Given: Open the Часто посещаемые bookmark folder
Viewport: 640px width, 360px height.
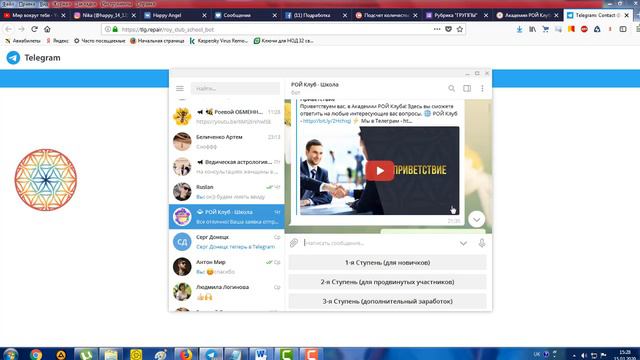Looking at the screenshot, I should click(x=100, y=41).
